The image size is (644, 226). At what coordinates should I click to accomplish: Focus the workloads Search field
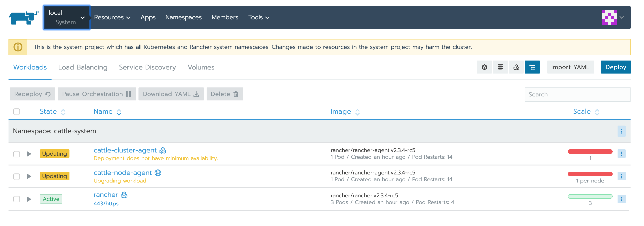coord(577,95)
